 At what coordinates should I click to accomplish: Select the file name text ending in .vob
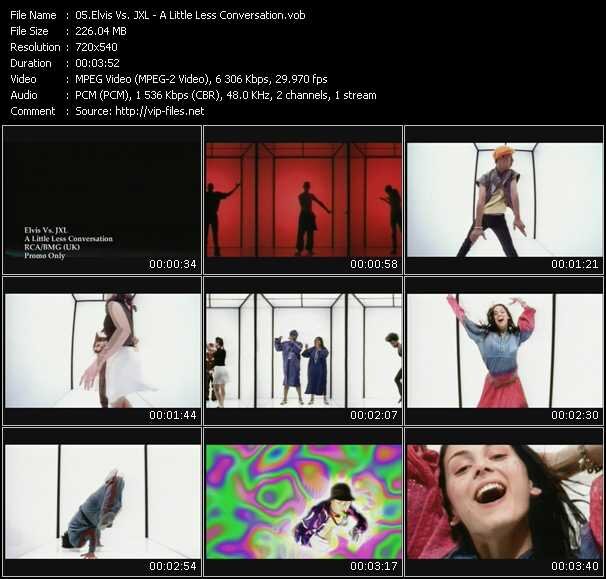[x=190, y=15]
